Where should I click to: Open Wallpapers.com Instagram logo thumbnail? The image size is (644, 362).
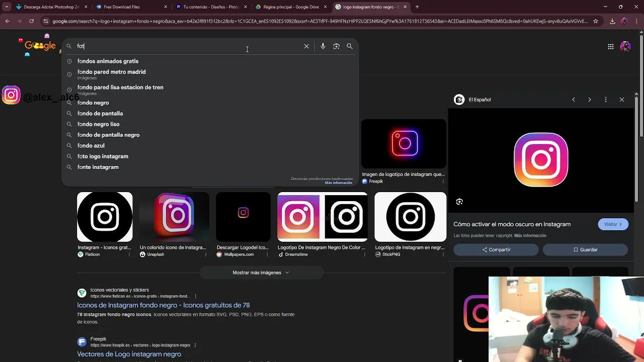(x=243, y=217)
